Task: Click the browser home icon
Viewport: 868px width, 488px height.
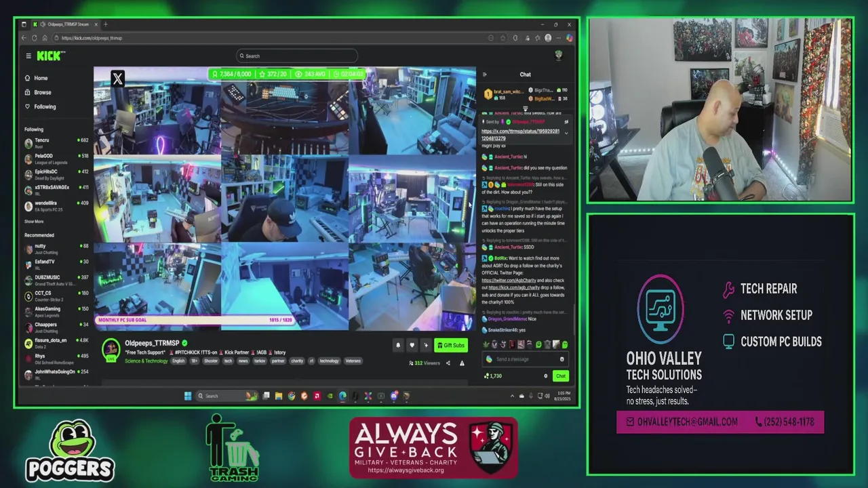Action: pyautogui.click(x=45, y=38)
